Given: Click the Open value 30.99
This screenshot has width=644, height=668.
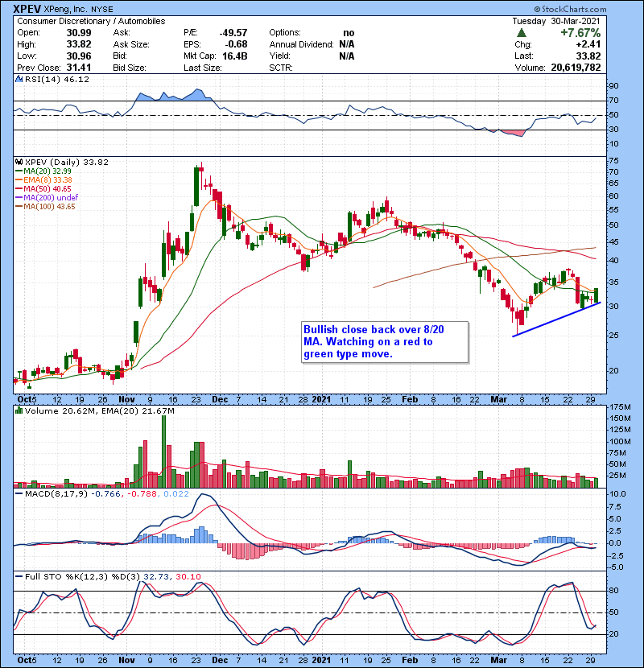Looking at the screenshot, I should click(x=78, y=33).
